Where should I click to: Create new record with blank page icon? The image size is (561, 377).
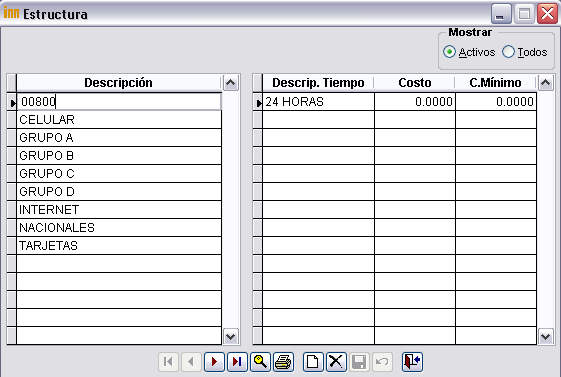click(313, 362)
